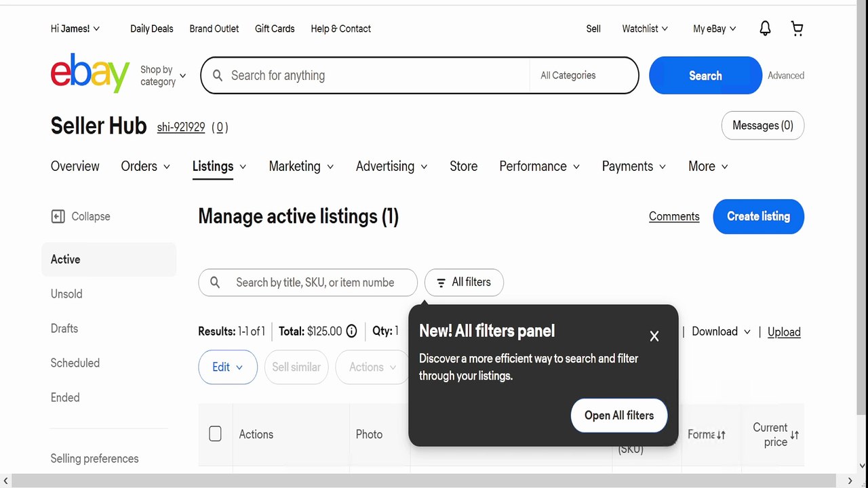The image size is (868, 488).
Task: Click the scrollbar left arrow
Action: tap(6, 481)
